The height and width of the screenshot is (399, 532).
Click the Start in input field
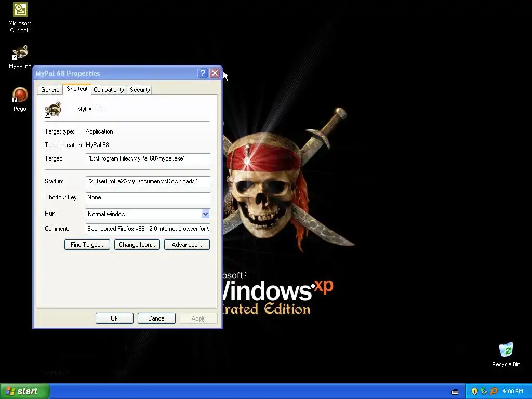(x=148, y=181)
